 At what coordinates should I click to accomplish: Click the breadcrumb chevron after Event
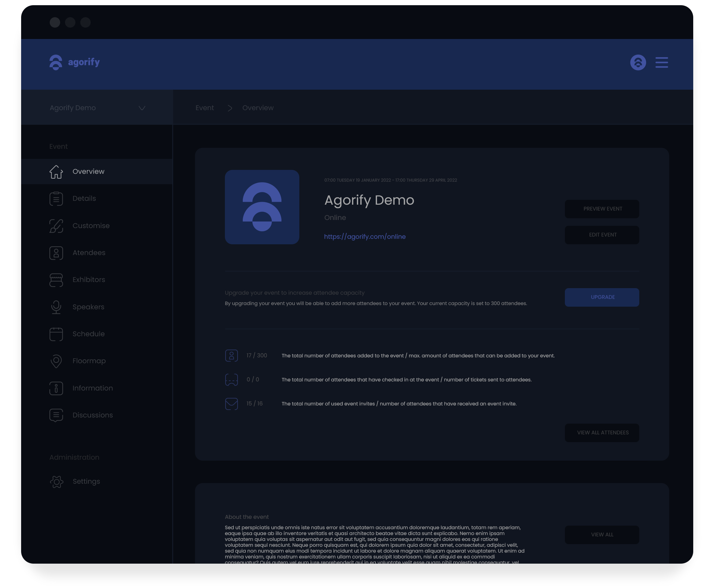tap(230, 108)
